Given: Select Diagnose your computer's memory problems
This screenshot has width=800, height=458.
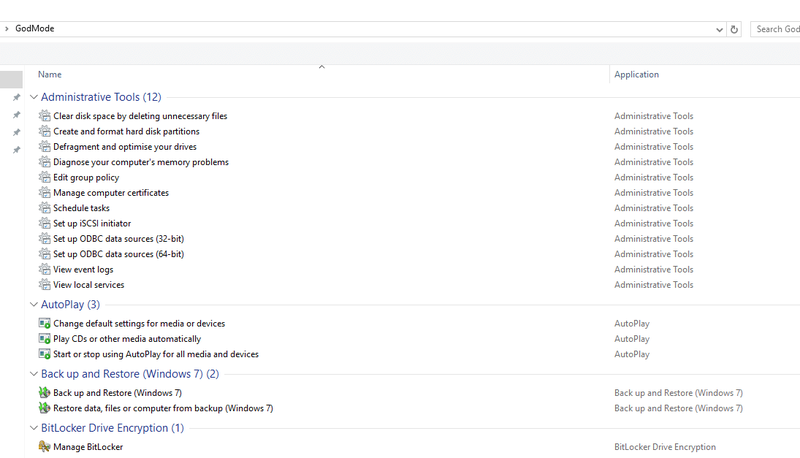Looking at the screenshot, I should (x=141, y=162).
